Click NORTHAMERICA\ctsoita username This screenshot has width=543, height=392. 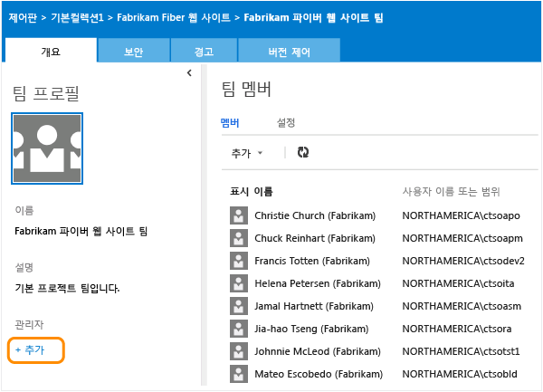[x=458, y=283]
